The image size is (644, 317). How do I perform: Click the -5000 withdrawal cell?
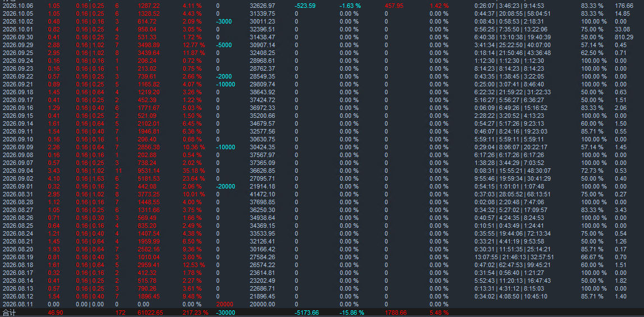coord(224,45)
